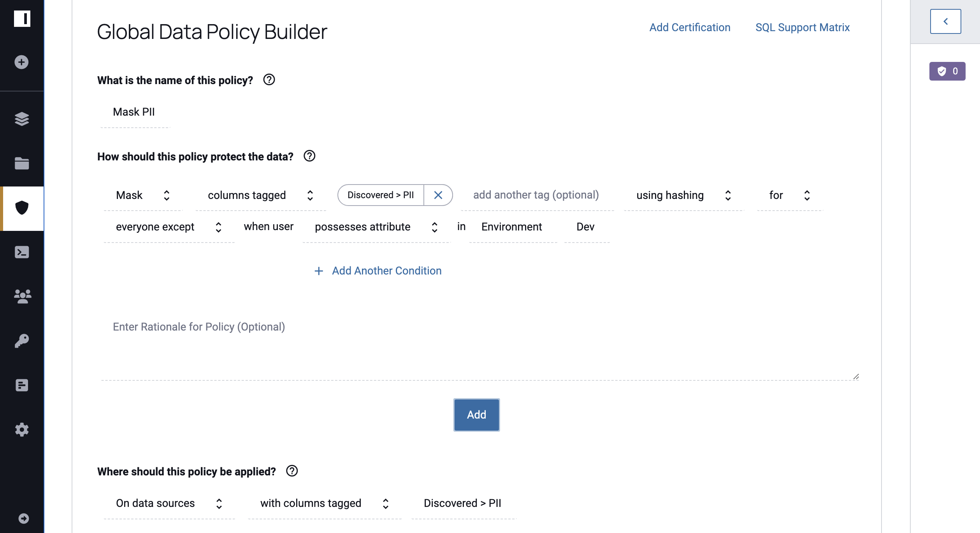Remove the Discovered PII tag with X
The width and height of the screenshot is (980, 533).
tap(437, 195)
